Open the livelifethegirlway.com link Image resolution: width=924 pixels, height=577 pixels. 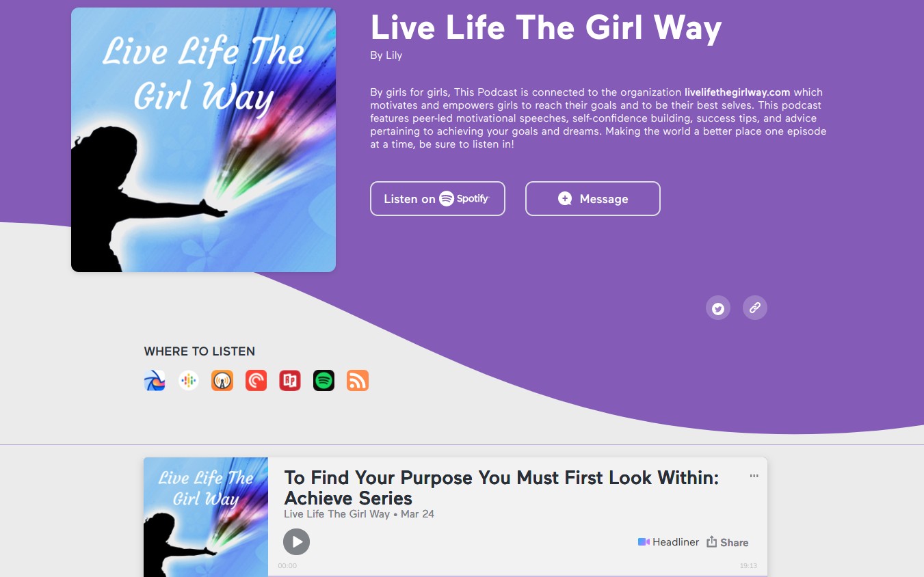pos(737,92)
